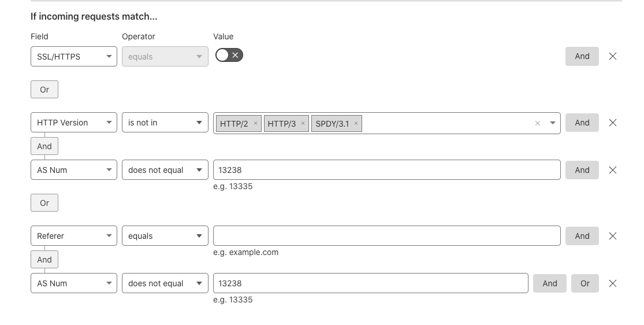Viewport: 644px width, 325px height.
Task: Open the Referer field dropdown
Action: click(74, 236)
